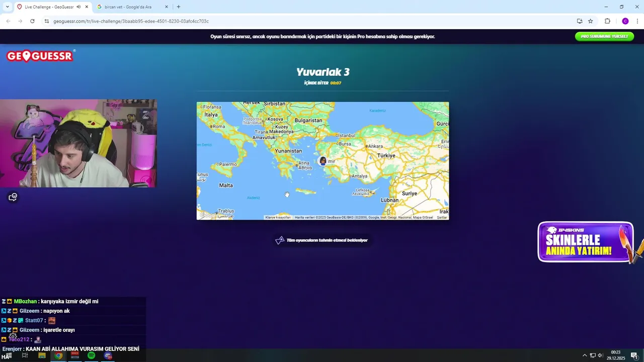The height and width of the screenshot is (362, 644).
Task: Click the Bulgaristan label on the map
Action: click(x=308, y=120)
